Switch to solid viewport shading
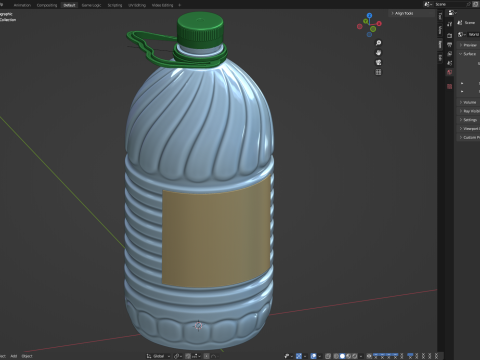The width and height of the screenshot is (480, 360). tap(342, 356)
